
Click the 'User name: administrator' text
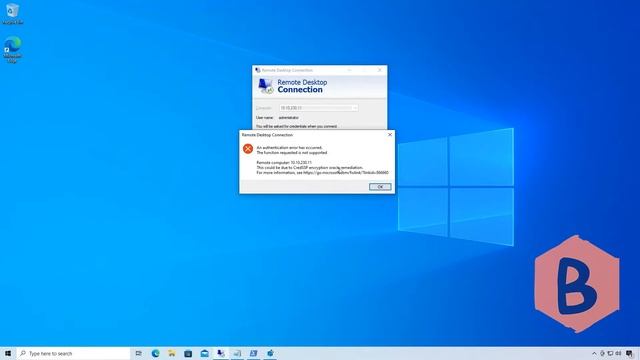[277, 118]
